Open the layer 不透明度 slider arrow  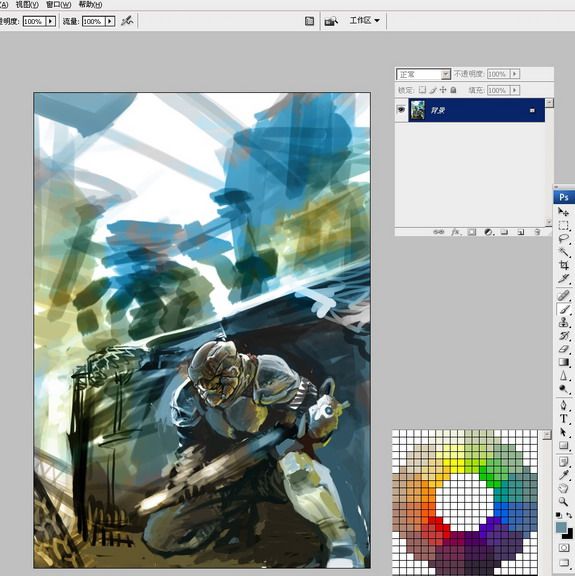point(515,74)
